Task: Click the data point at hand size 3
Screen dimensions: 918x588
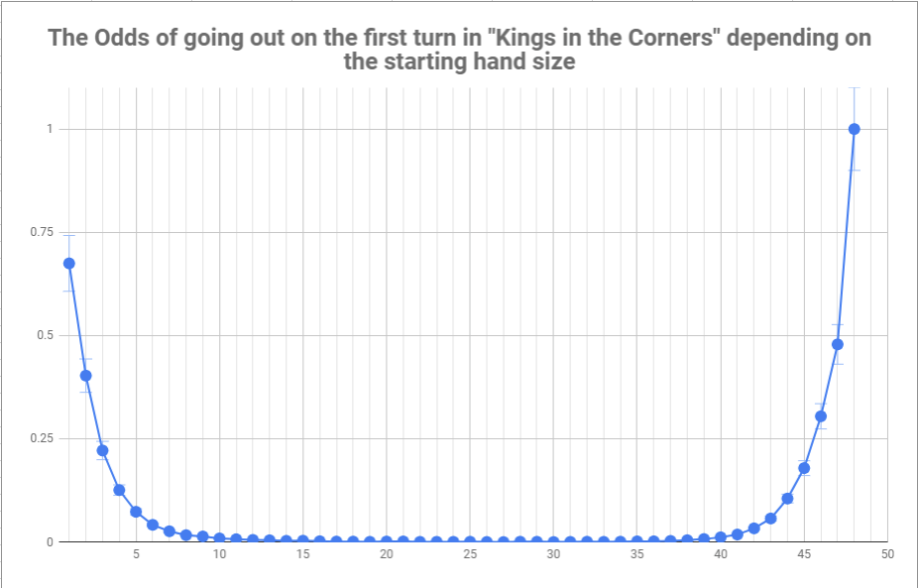Action: 102,450
